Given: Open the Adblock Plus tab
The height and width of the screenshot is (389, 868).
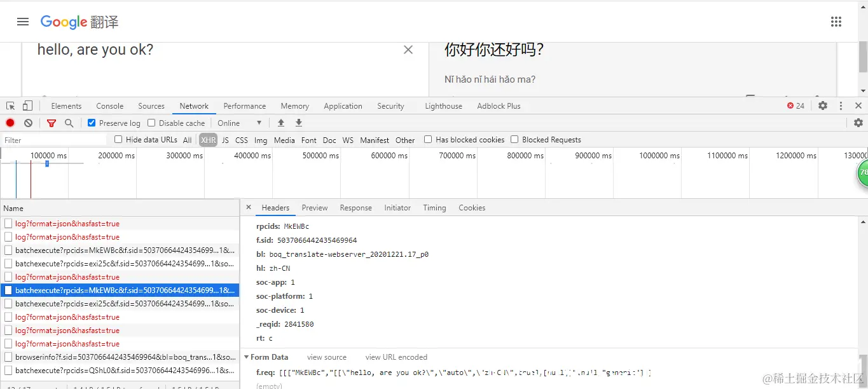Looking at the screenshot, I should pos(499,106).
